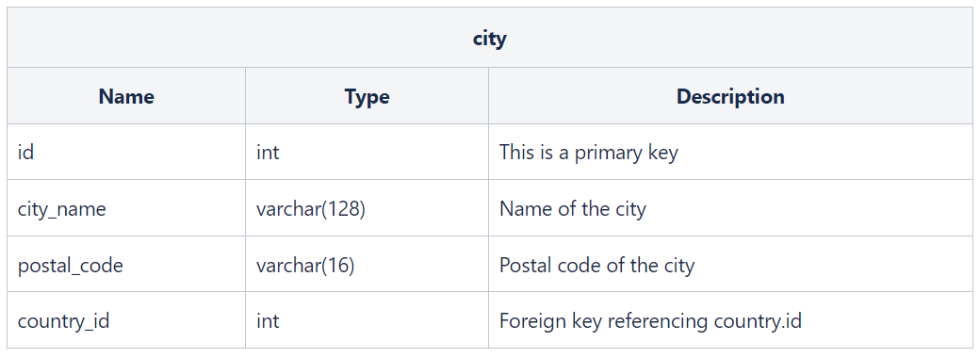Click the varchar(128) type cell
Image resolution: width=980 pixels, height=358 pixels.
pos(311,209)
